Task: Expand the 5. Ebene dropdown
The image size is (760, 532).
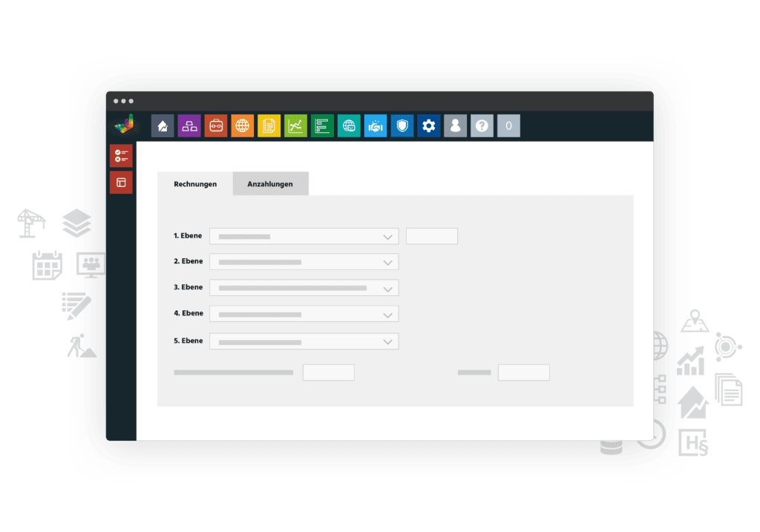Action: click(304, 341)
